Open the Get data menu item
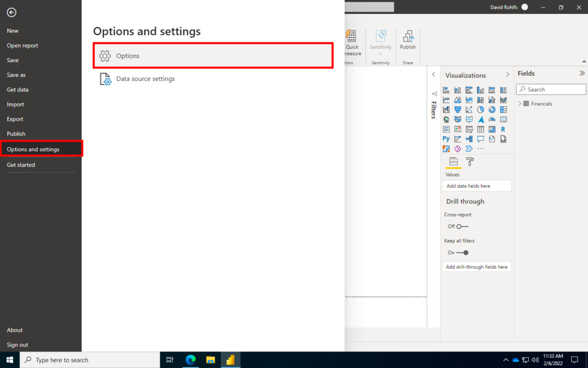 pyautogui.click(x=18, y=89)
